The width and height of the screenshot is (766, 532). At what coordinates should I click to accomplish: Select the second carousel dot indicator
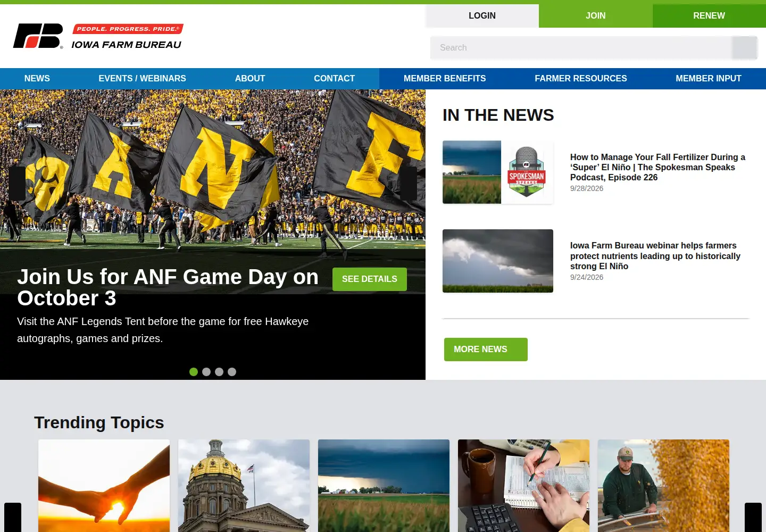[x=206, y=372]
